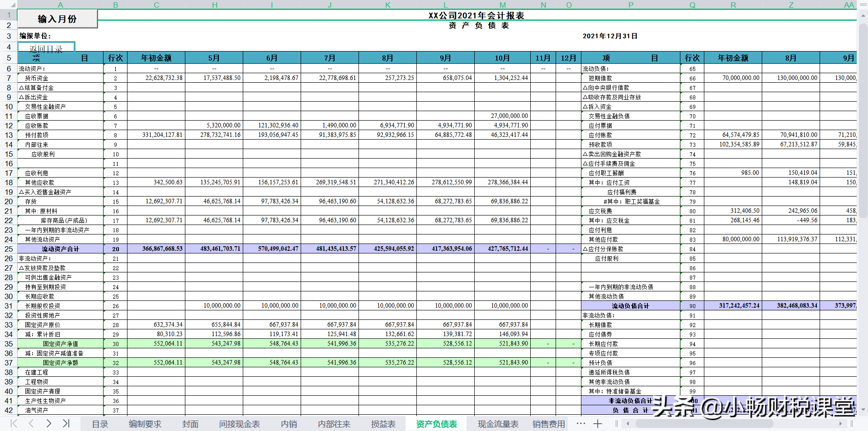Open the 封面 sheet tab
The height and width of the screenshot is (431, 868).
pyautogui.click(x=190, y=424)
